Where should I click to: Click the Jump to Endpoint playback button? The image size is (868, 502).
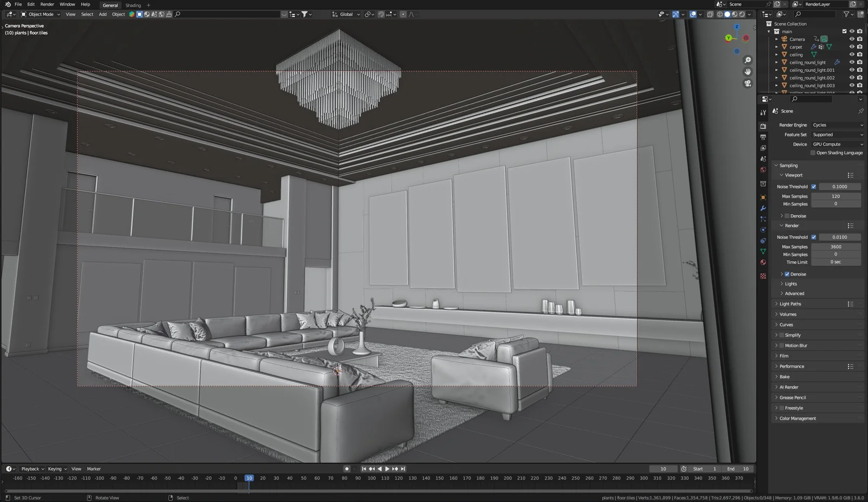[x=402, y=468]
